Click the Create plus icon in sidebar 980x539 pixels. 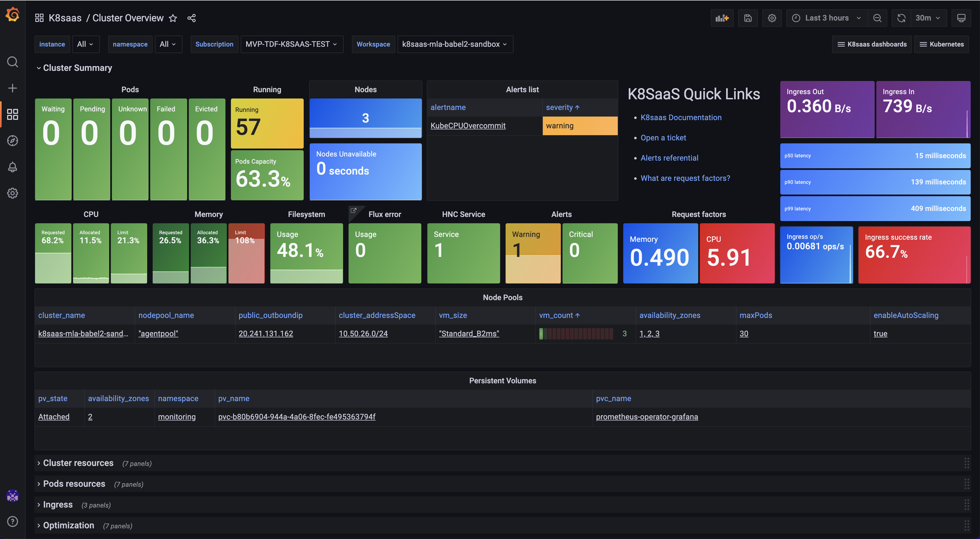13,88
